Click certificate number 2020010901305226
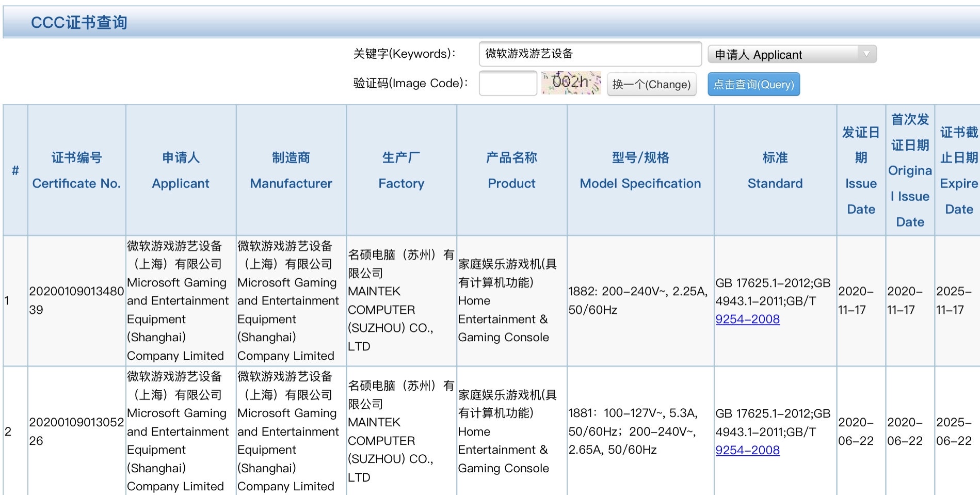 tap(76, 432)
